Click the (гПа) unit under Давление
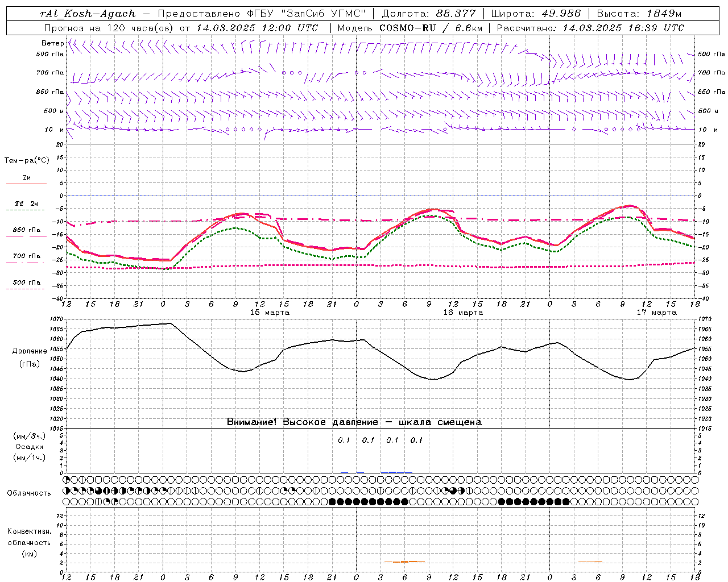This screenshot has width=728, height=582. pos(30,364)
